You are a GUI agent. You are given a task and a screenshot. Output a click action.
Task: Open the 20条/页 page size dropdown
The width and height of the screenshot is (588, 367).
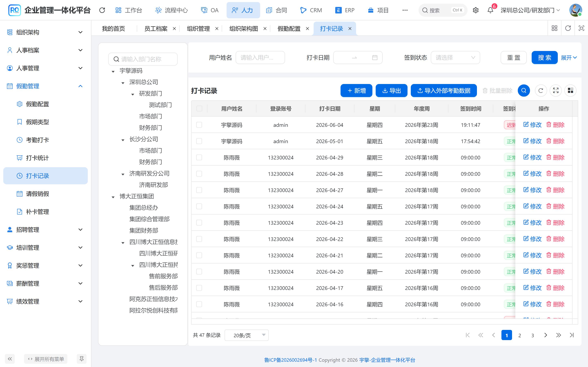(x=246, y=335)
